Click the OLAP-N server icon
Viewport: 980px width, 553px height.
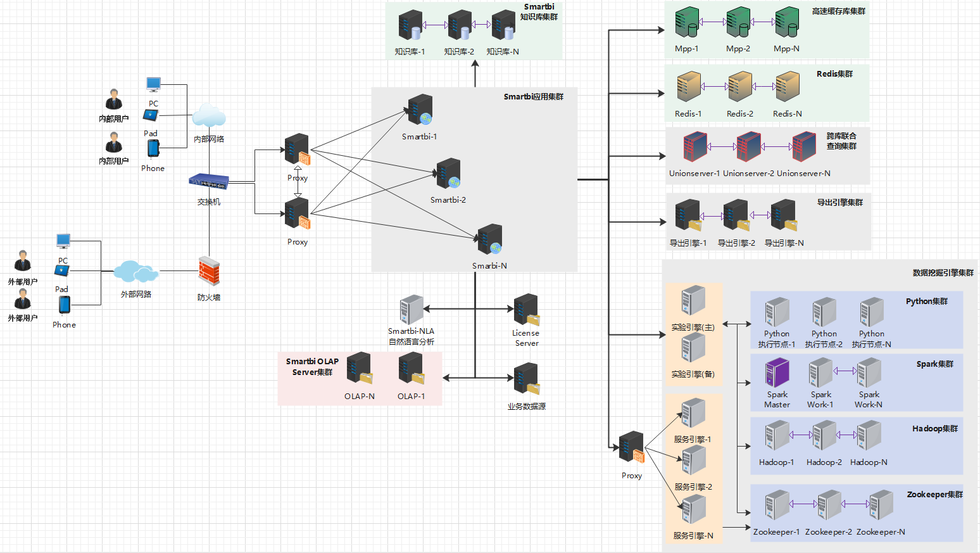point(360,369)
